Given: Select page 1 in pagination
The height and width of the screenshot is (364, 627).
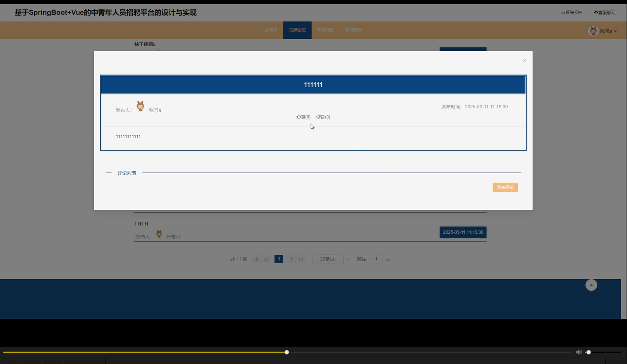Looking at the screenshot, I should pyautogui.click(x=279, y=259).
